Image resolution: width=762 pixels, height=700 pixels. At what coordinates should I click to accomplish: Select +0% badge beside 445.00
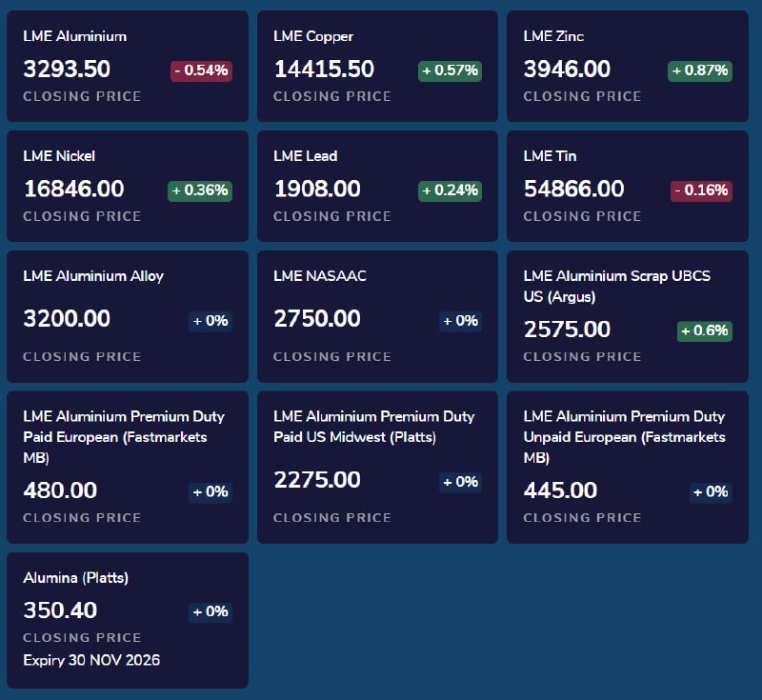pos(711,492)
